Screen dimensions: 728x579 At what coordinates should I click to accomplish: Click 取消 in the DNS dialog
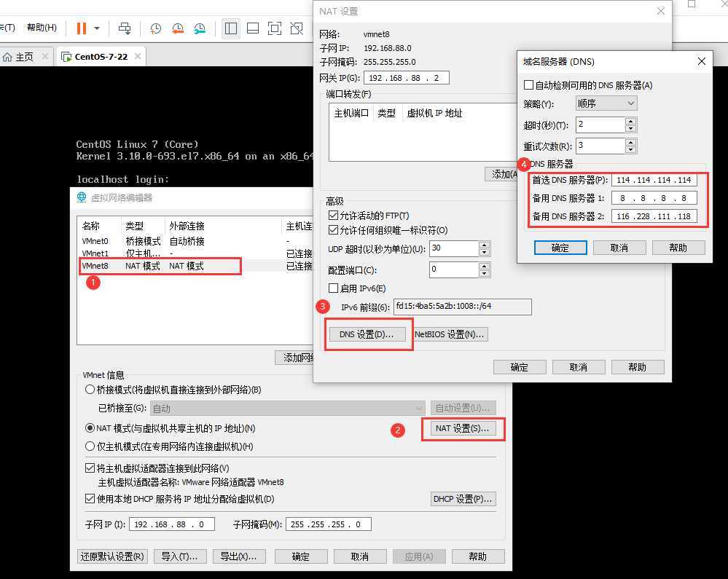[619, 248]
